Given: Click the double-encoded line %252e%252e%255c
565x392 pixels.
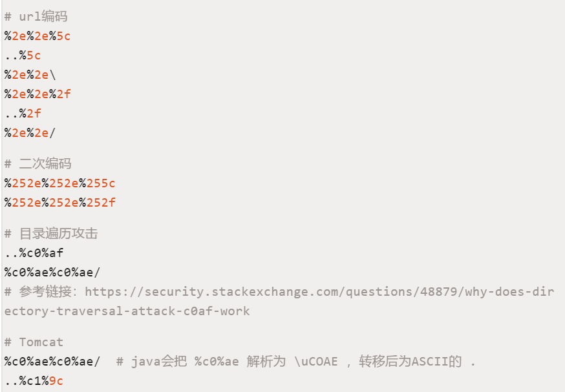Looking at the screenshot, I should tap(60, 183).
